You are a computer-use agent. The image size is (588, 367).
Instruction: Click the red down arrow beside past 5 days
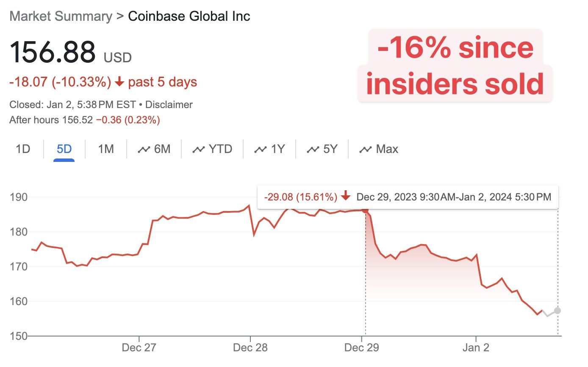click(119, 82)
